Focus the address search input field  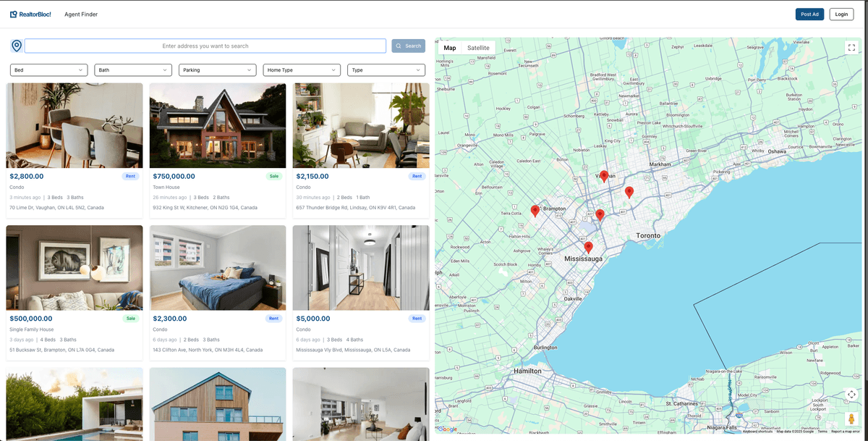coord(205,46)
